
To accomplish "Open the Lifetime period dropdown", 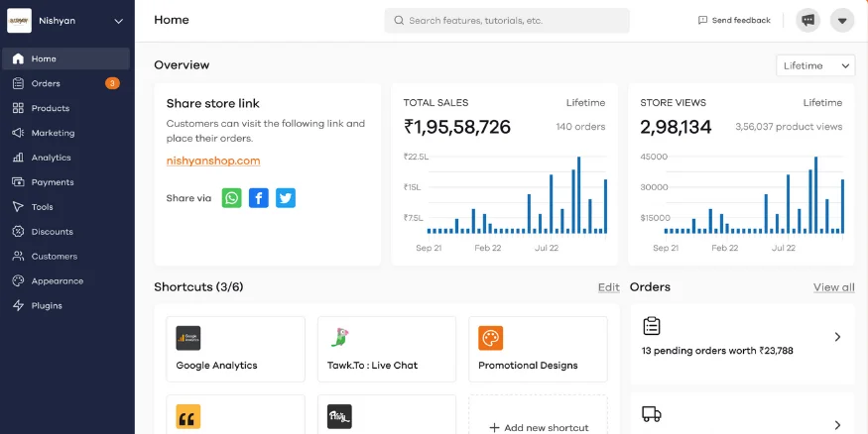I will pyautogui.click(x=815, y=65).
